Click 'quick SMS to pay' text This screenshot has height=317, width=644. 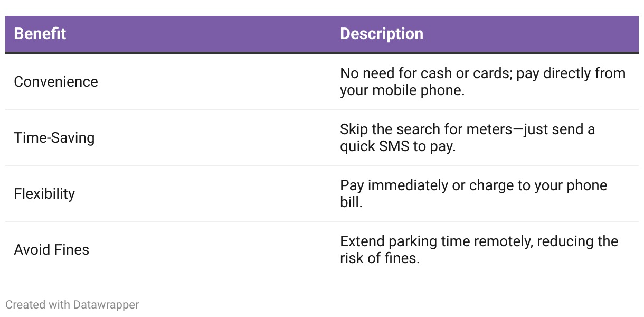click(x=397, y=146)
